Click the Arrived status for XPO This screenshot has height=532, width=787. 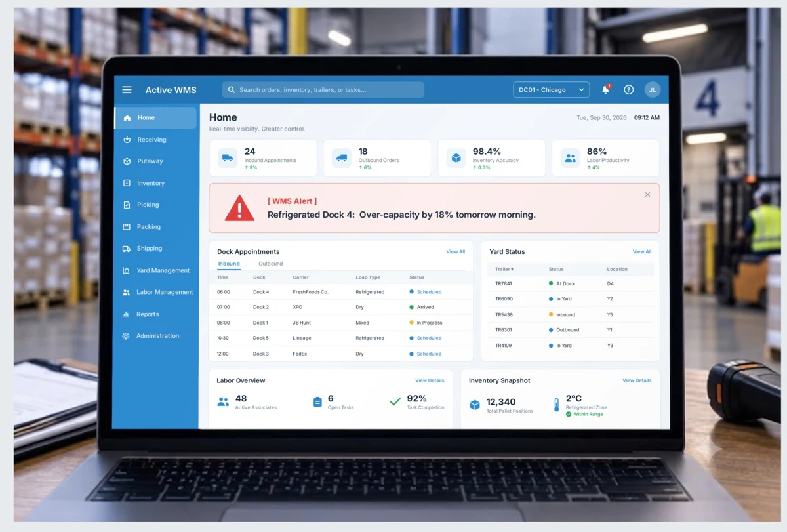[422, 307]
